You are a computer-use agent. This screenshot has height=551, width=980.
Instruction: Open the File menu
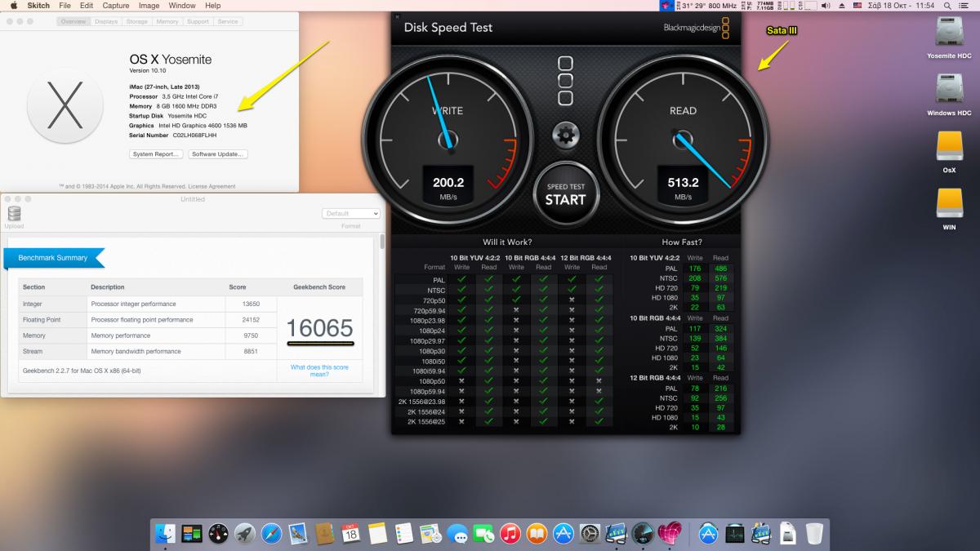pyautogui.click(x=65, y=6)
